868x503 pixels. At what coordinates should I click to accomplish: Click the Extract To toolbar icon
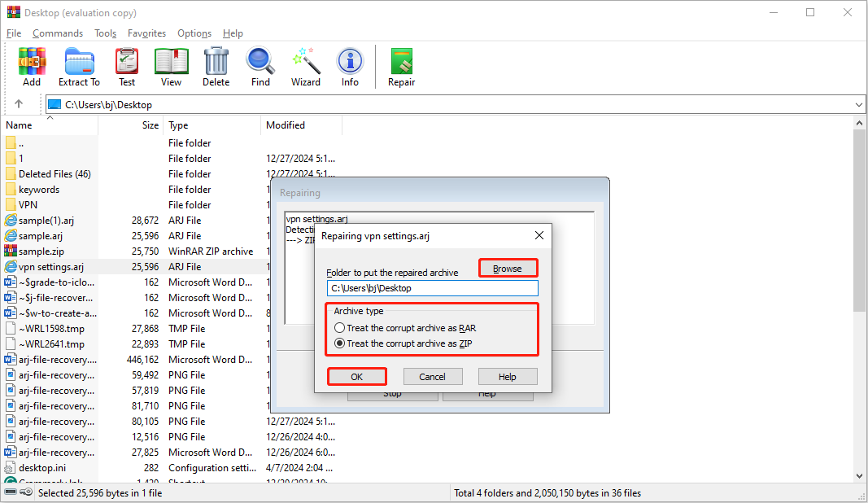[x=79, y=67]
